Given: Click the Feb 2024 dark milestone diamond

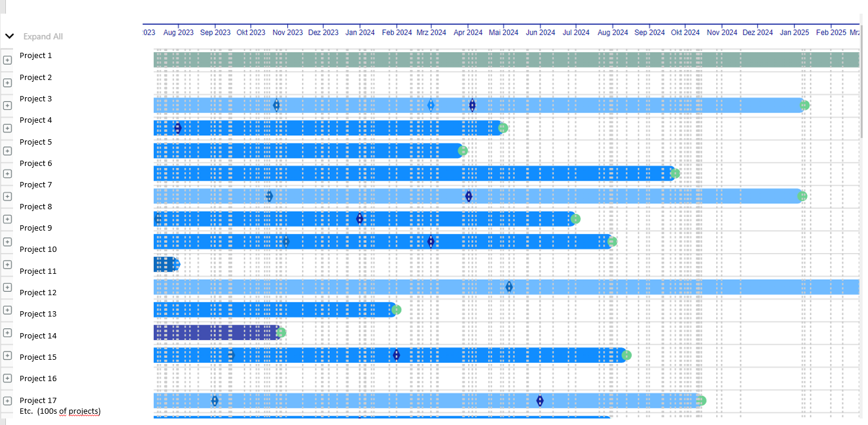Looking at the screenshot, I should tap(396, 355).
